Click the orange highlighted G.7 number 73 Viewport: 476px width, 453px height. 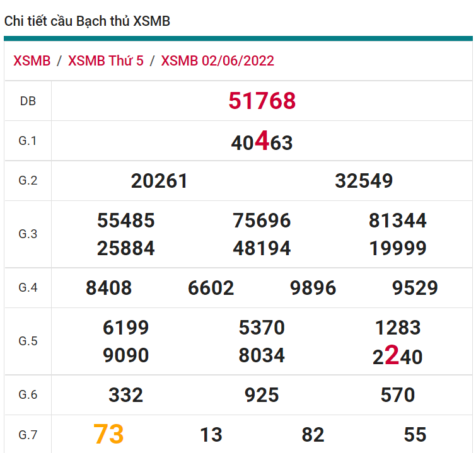[109, 434]
